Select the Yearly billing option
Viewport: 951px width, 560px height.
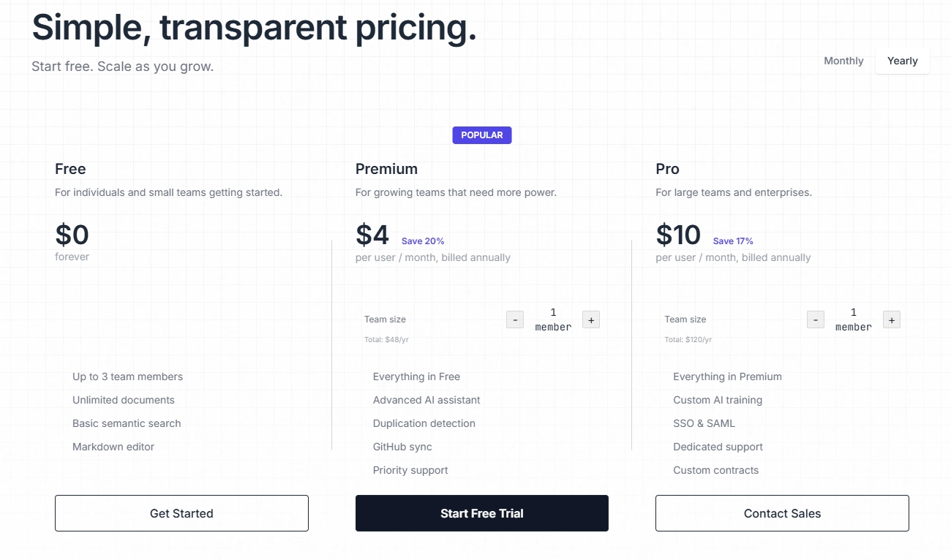[902, 61]
